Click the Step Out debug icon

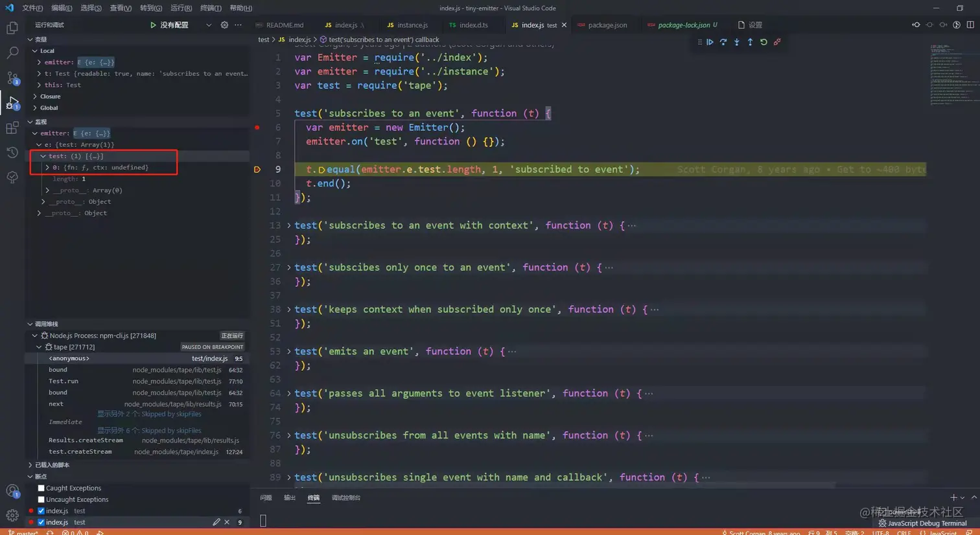750,42
